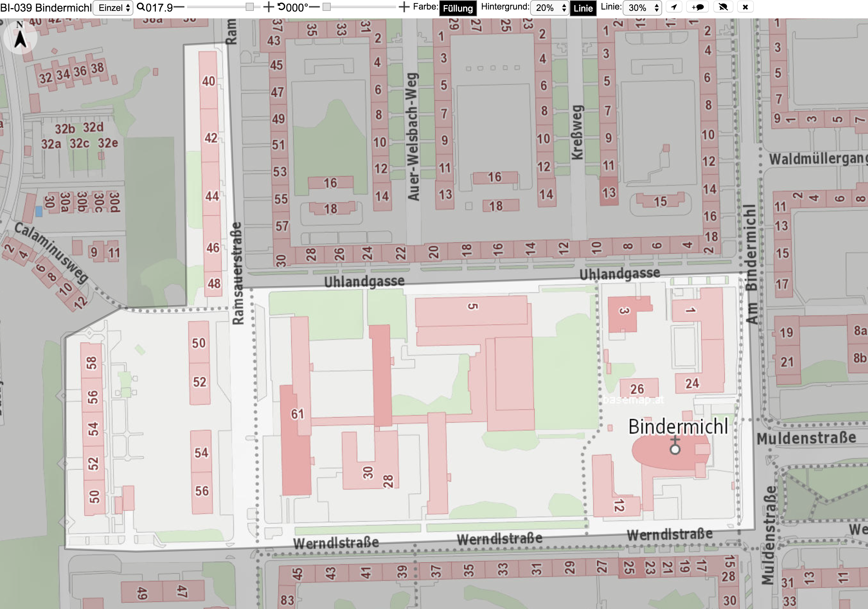Open the Linie 30% dropdown
This screenshot has height=609, width=868.
tap(642, 7)
